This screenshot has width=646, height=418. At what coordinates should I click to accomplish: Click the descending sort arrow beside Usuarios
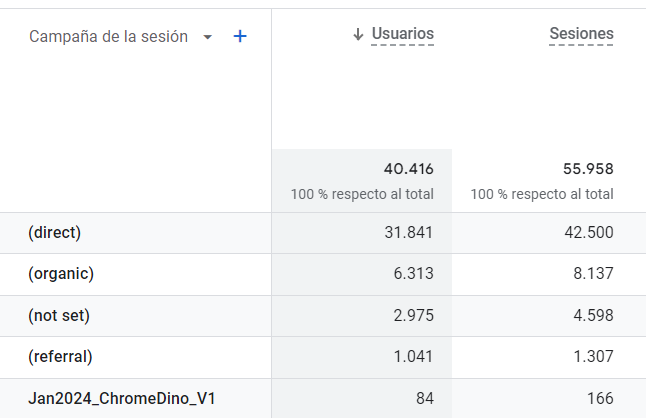[x=358, y=35]
